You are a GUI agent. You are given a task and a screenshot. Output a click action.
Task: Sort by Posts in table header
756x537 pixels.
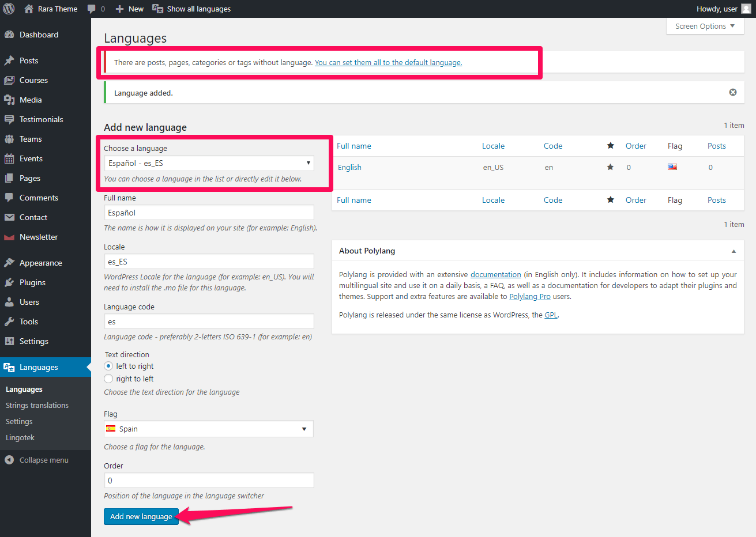717,146
